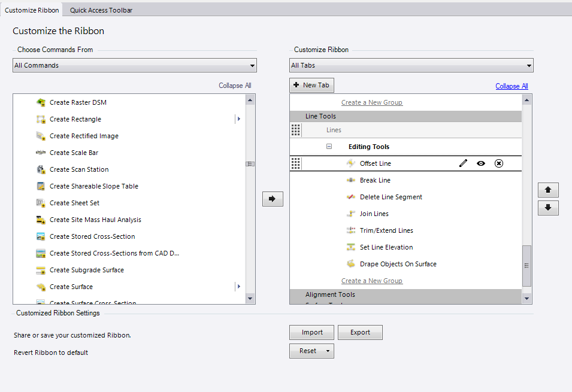This screenshot has width=572, height=392.
Task: Open the All Commands dropdown
Action: [135, 65]
